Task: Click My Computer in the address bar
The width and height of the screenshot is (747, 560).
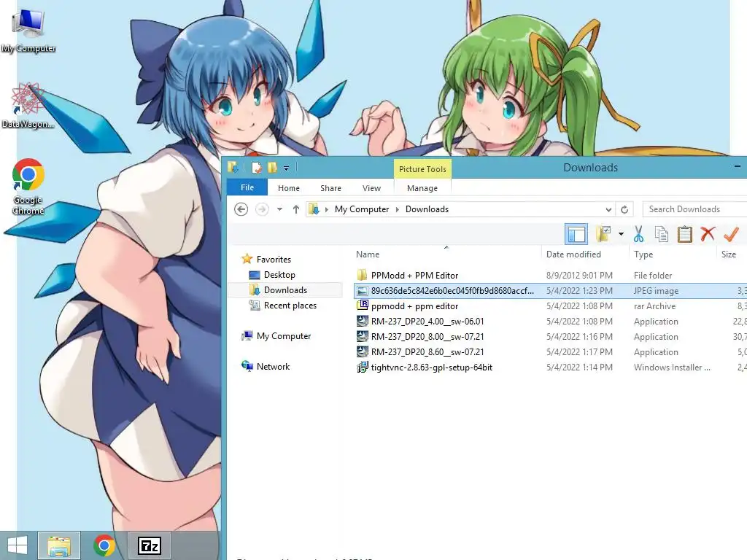Action: click(x=362, y=209)
